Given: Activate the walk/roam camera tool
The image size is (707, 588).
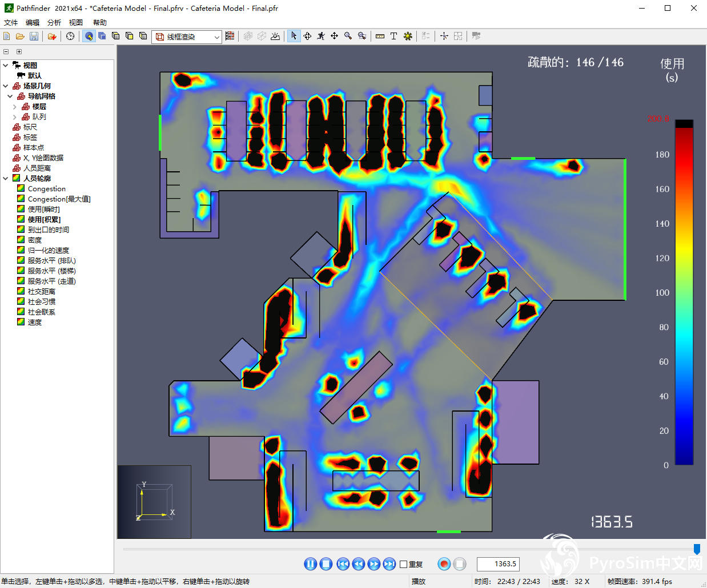Looking at the screenshot, I should [x=321, y=36].
